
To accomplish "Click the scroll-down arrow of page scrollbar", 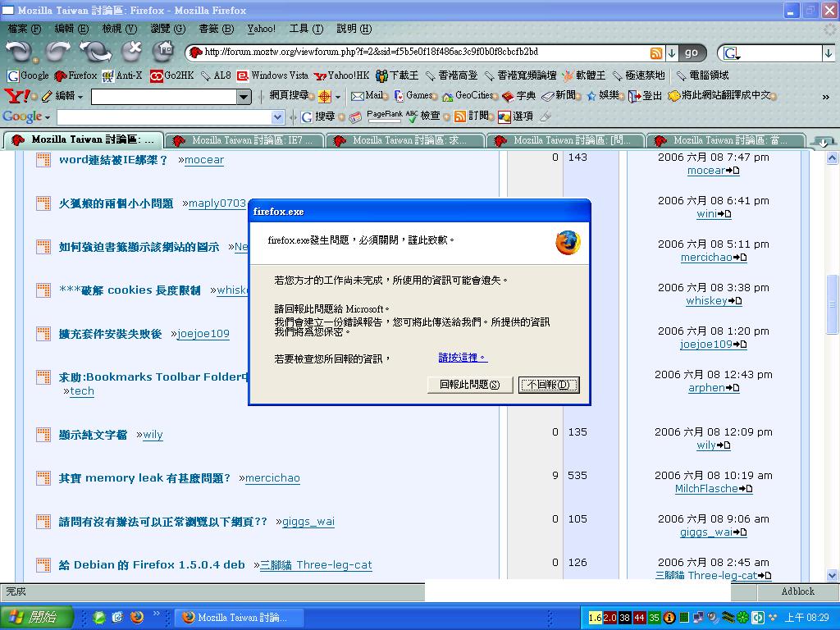I will coord(832,576).
